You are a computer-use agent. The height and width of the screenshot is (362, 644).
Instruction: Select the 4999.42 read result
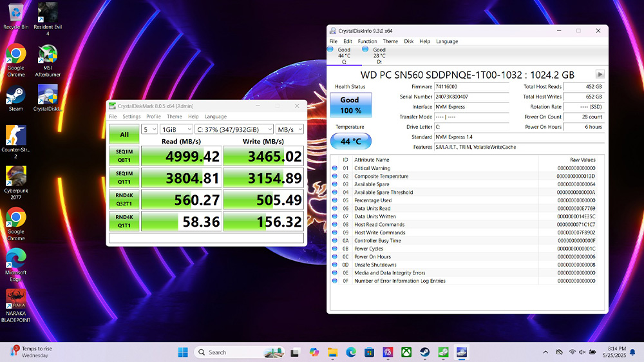(x=182, y=156)
